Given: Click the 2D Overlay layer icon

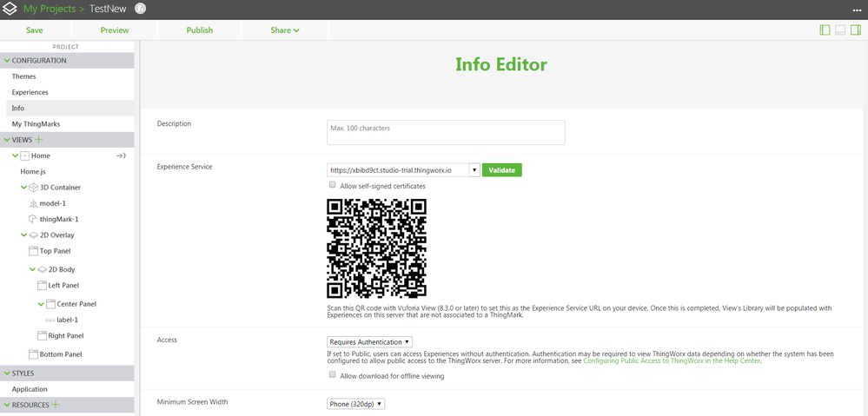Looking at the screenshot, I should [33, 235].
